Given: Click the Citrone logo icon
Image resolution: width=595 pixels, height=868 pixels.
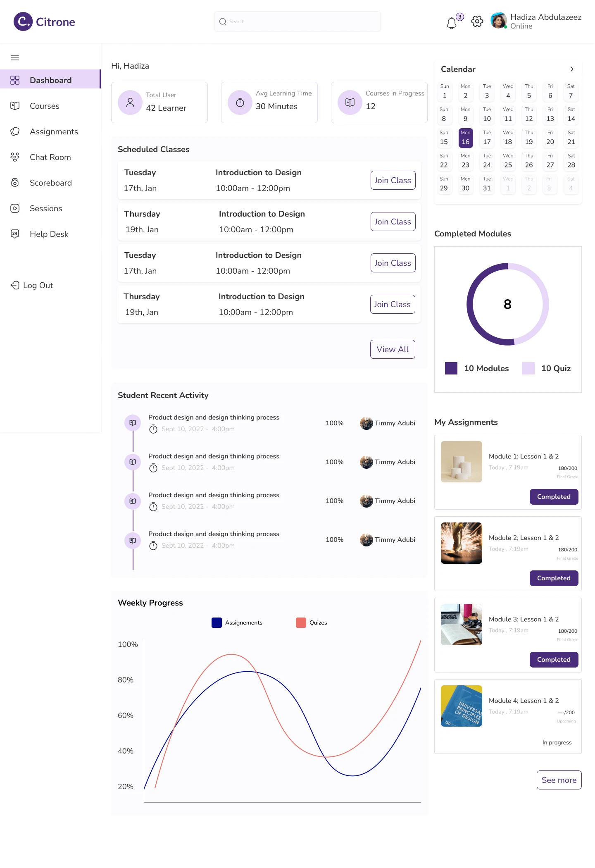Looking at the screenshot, I should point(23,21).
